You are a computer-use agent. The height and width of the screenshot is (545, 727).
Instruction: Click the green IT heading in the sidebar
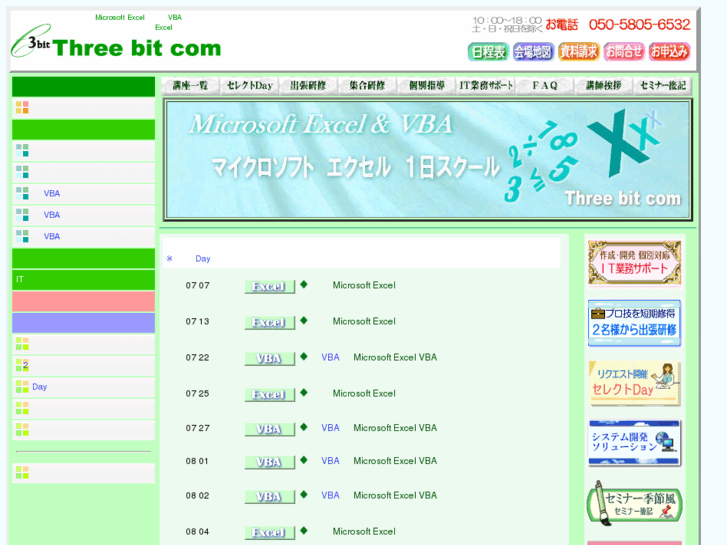83,280
